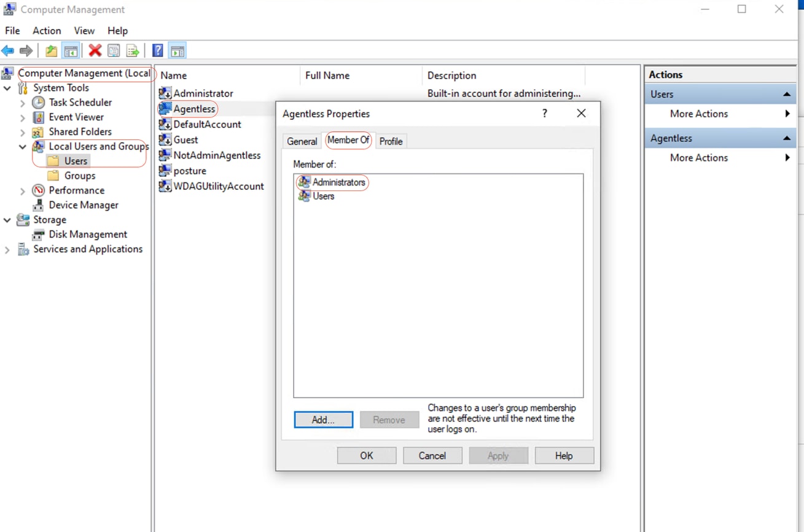The height and width of the screenshot is (532, 804).
Task: Click the Event Viewer icon
Action: coord(39,117)
